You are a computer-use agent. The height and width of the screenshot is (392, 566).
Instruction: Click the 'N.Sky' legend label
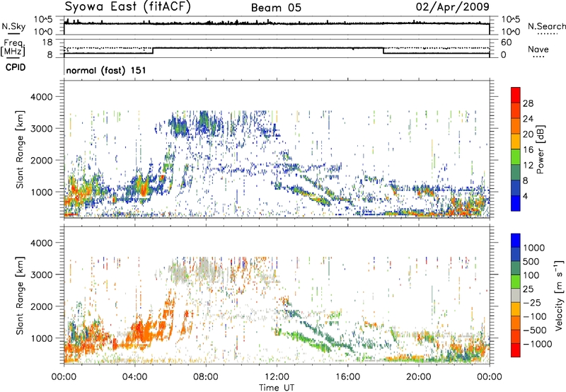pos(13,26)
